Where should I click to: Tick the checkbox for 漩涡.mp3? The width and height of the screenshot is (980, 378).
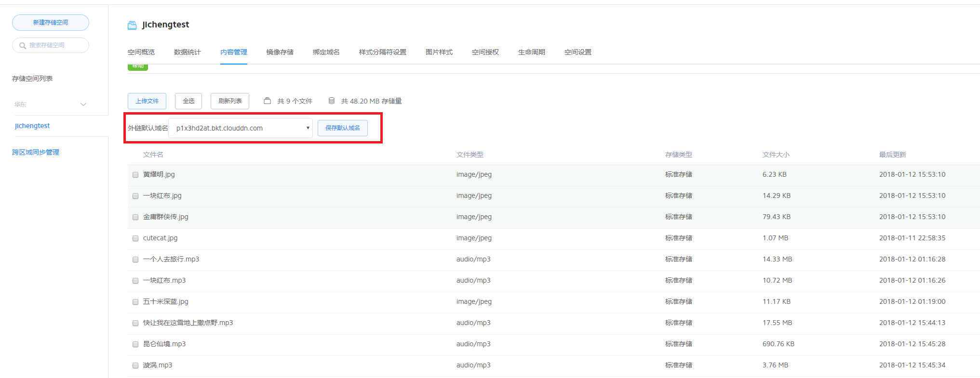(x=135, y=365)
